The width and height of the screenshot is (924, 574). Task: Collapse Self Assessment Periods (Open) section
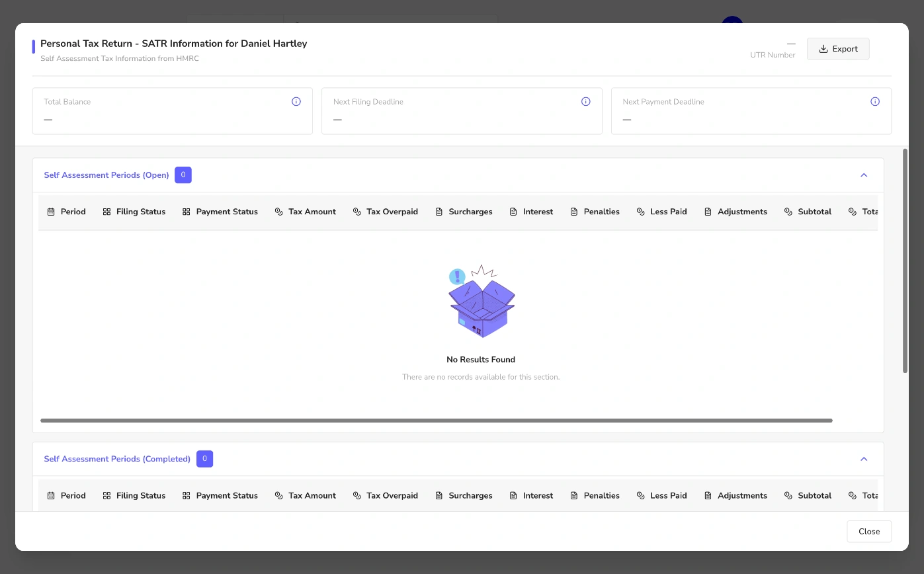point(864,175)
